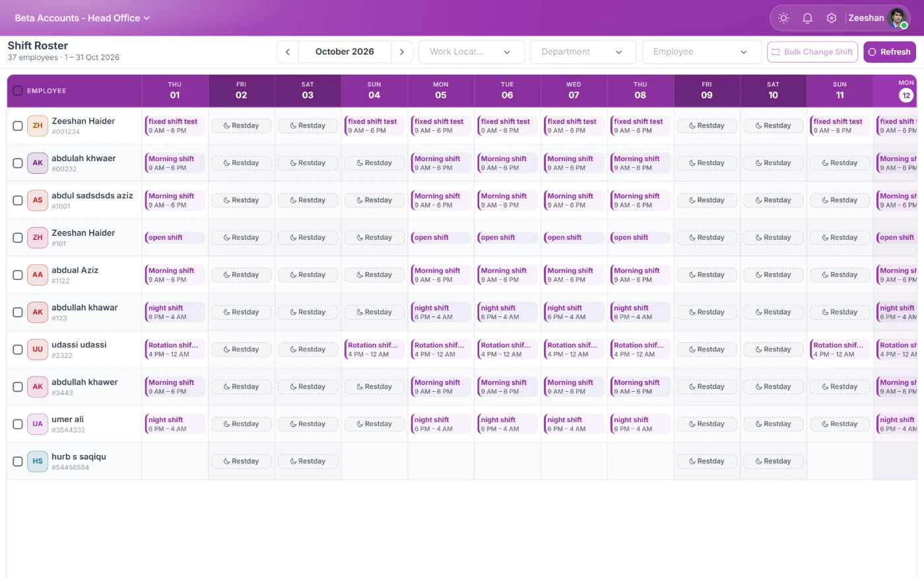
Task: Open Zeeshan Haider's fixed shift test on Thu 01
Action: tap(175, 126)
